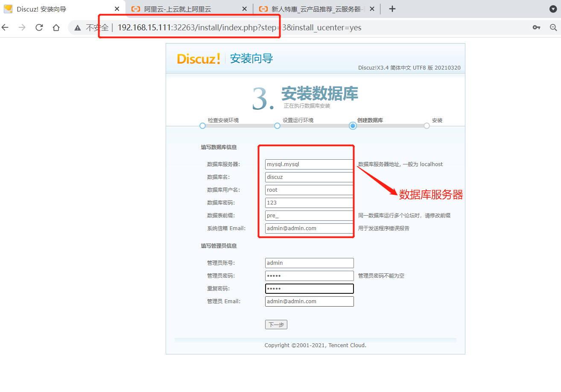Click the 数据库用户名 input containing root
561x392 pixels.
309,190
